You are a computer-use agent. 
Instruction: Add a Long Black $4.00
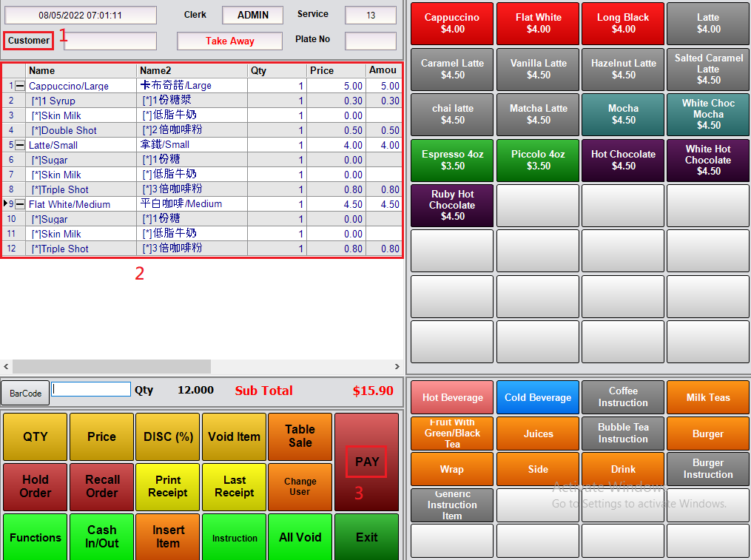pyautogui.click(x=623, y=23)
